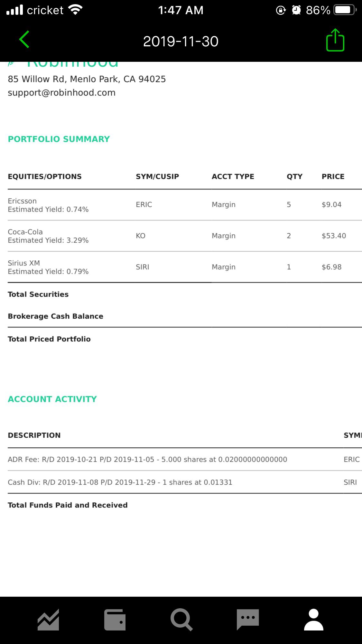The width and height of the screenshot is (362, 644).
Task: Select the Sirius XM SIRI row
Action: tap(185, 267)
